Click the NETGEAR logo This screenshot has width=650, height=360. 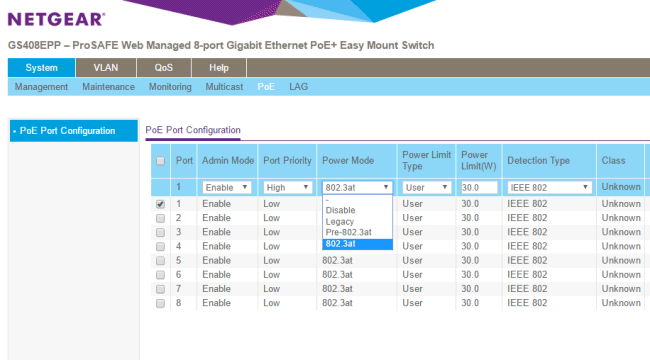[56, 19]
